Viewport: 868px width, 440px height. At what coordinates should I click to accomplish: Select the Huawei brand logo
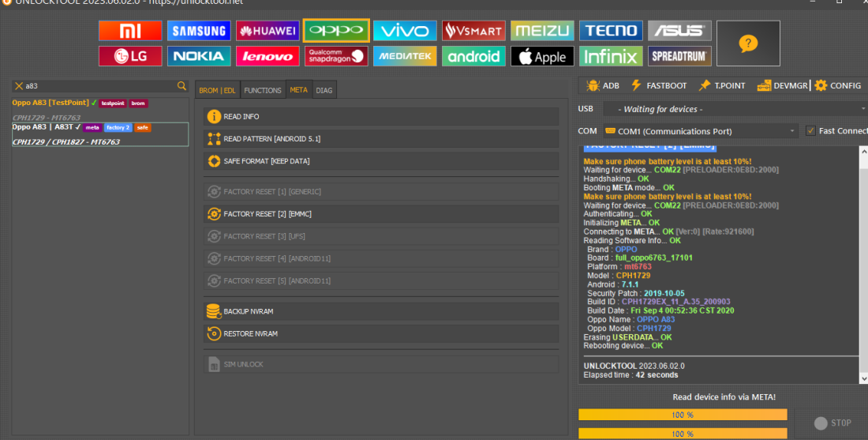click(268, 31)
